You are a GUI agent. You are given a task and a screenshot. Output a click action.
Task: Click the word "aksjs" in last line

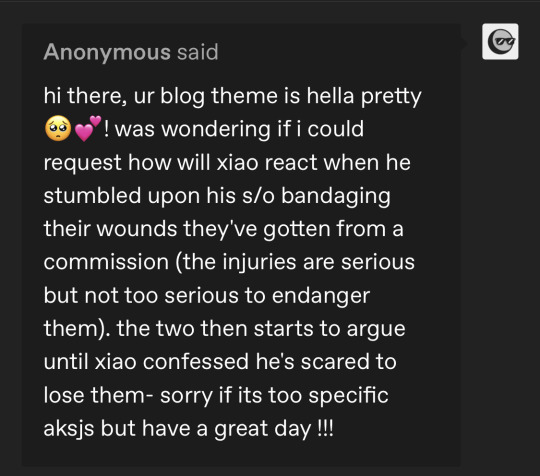pyautogui.click(x=69, y=429)
